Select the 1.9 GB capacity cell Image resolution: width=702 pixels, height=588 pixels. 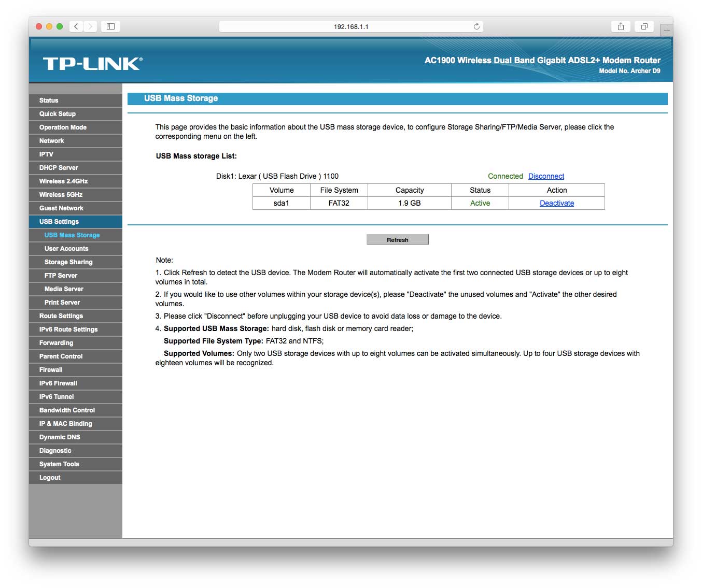pos(410,203)
